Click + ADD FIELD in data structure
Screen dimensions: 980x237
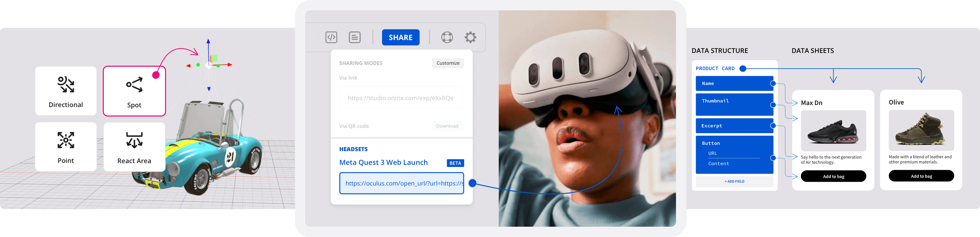pos(734,181)
